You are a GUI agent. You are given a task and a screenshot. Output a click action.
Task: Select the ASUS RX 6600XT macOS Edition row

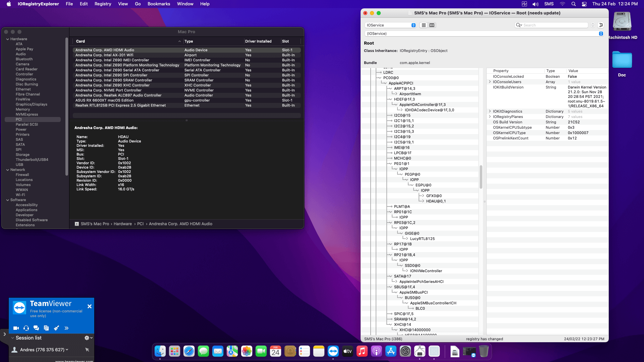tap(186, 101)
